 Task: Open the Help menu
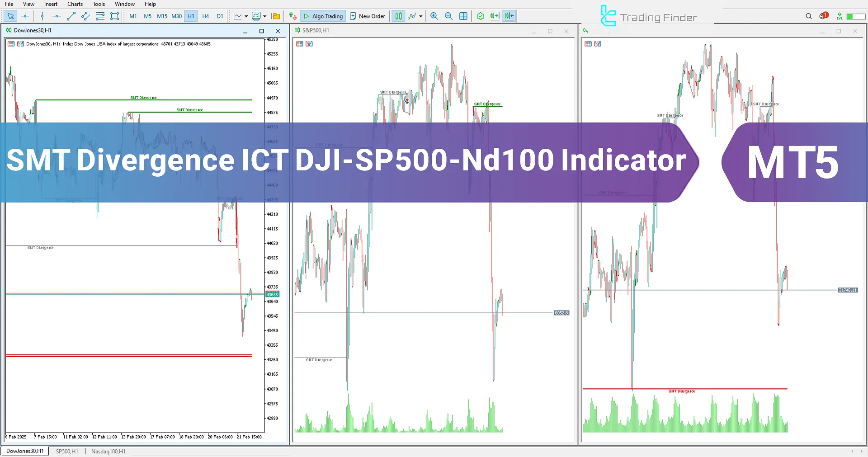coord(150,4)
